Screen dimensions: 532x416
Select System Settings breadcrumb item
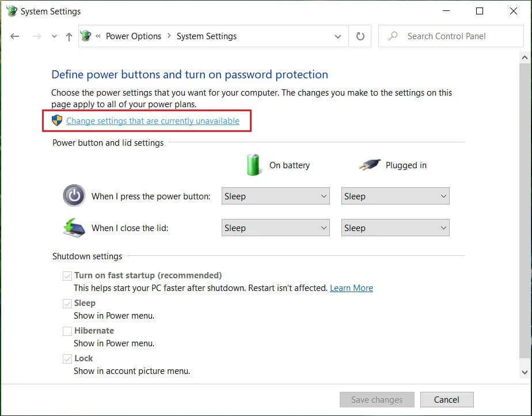click(x=206, y=36)
